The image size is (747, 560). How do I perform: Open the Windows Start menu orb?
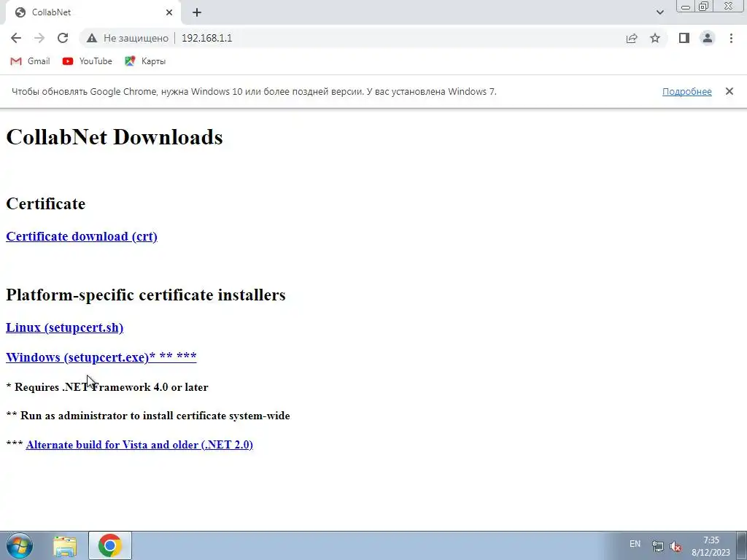click(20, 545)
